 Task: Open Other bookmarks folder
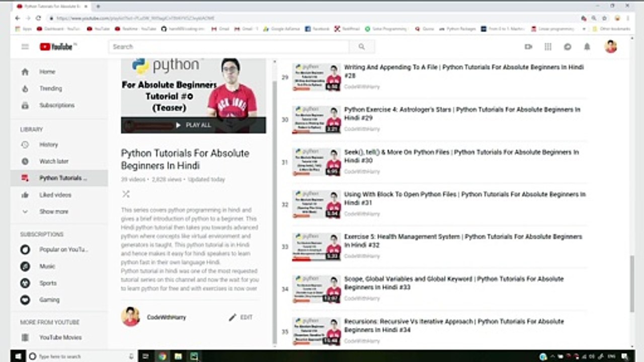point(611,29)
